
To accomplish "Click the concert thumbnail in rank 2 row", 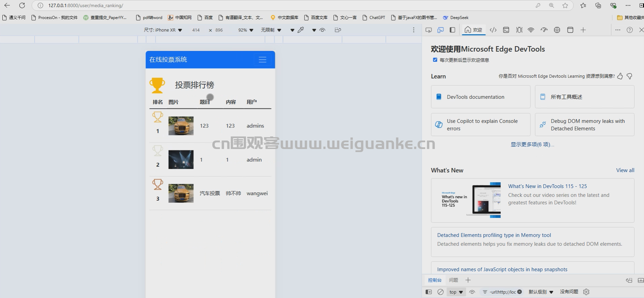I will tap(181, 160).
